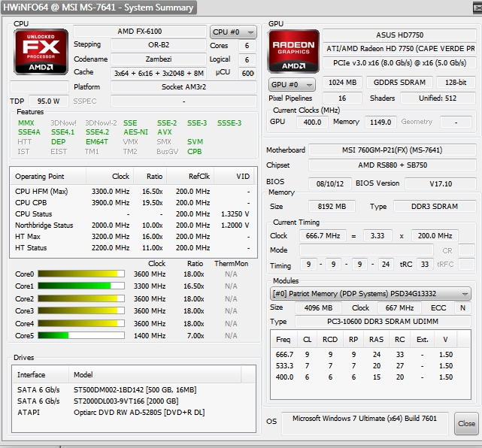Select the CPU Status row
482x448 pixels.
click(x=133, y=214)
